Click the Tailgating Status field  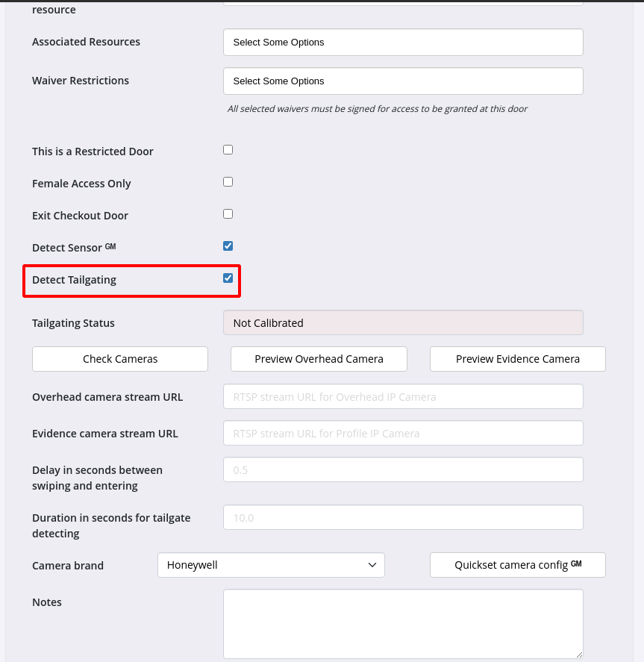click(403, 323)
